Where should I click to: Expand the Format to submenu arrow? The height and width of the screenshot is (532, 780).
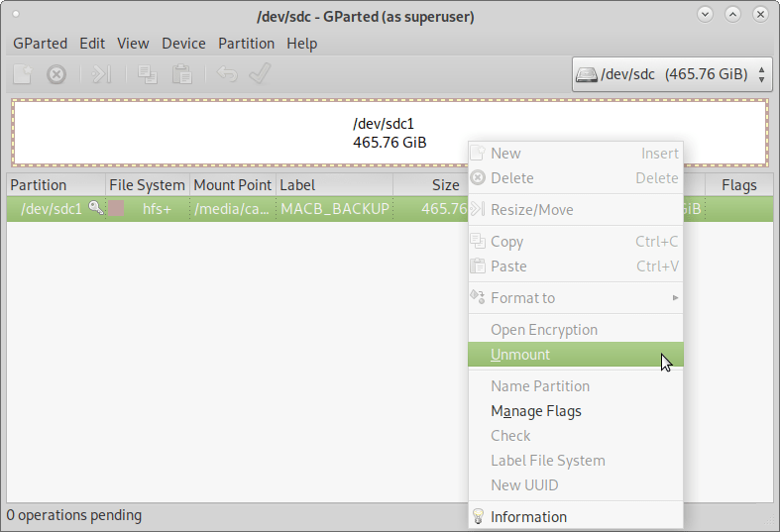[675, 297]
